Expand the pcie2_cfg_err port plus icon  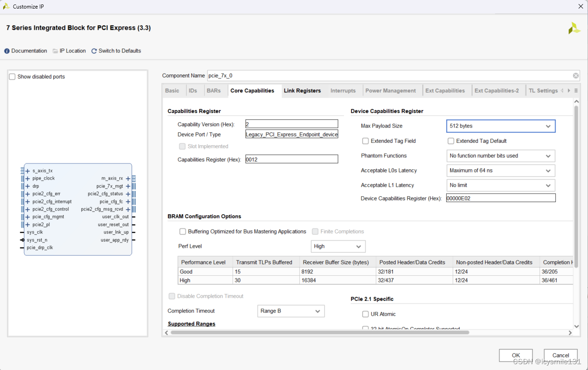(x=28, y=194)
